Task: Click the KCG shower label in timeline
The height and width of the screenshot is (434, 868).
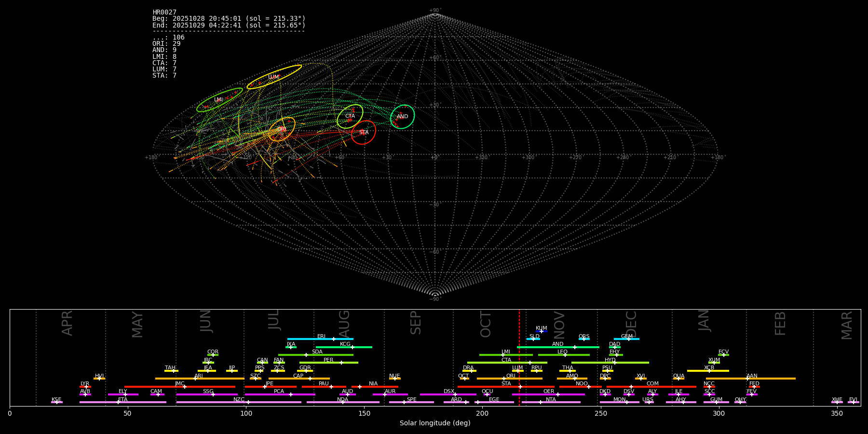Action: pyautogui.click(x=345, y=344)
